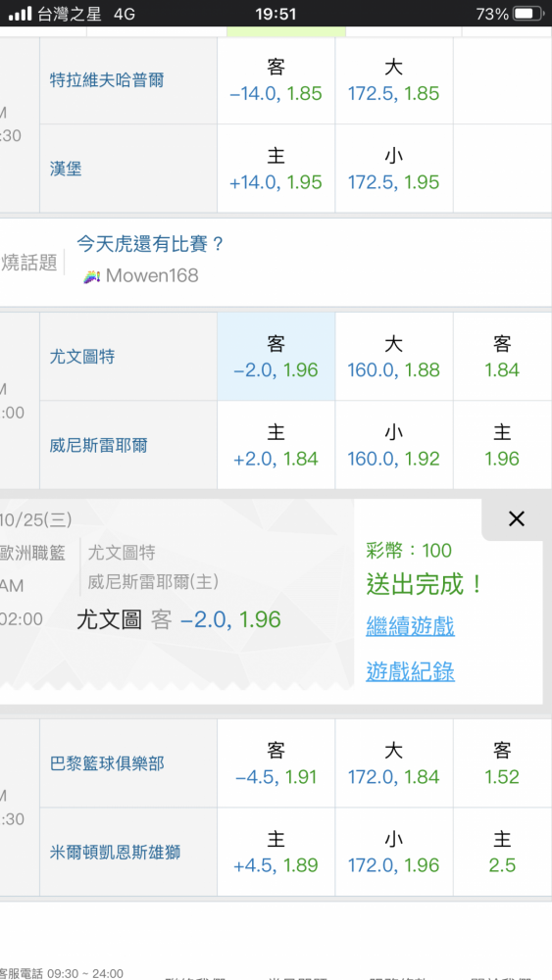Pick over 172.5, 1.85 in first match
Viewport: 552px width, 980px height.
point(394,80)
